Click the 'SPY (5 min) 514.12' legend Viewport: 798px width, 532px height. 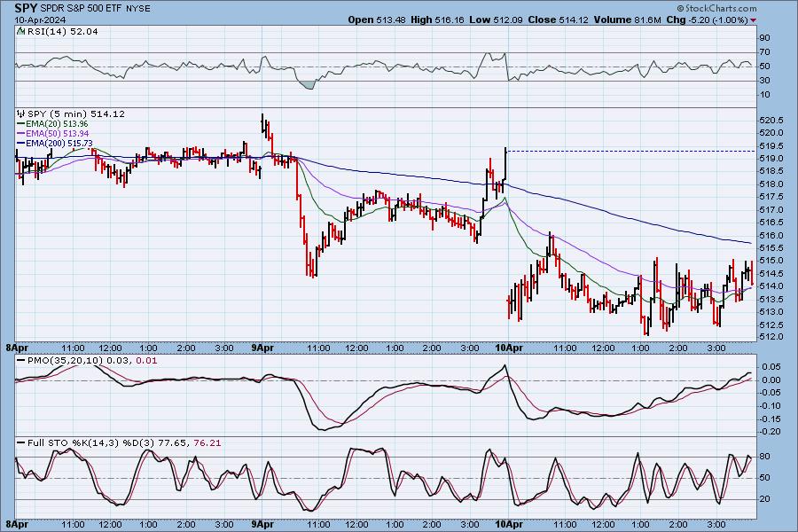pyautogui.click(x=76, y=114)
